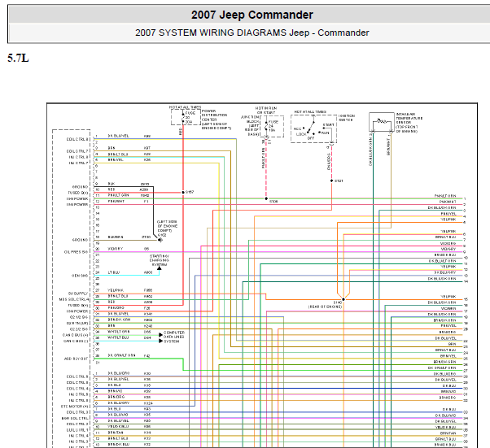Select the EGR SOL CTRL pin label

75,419
